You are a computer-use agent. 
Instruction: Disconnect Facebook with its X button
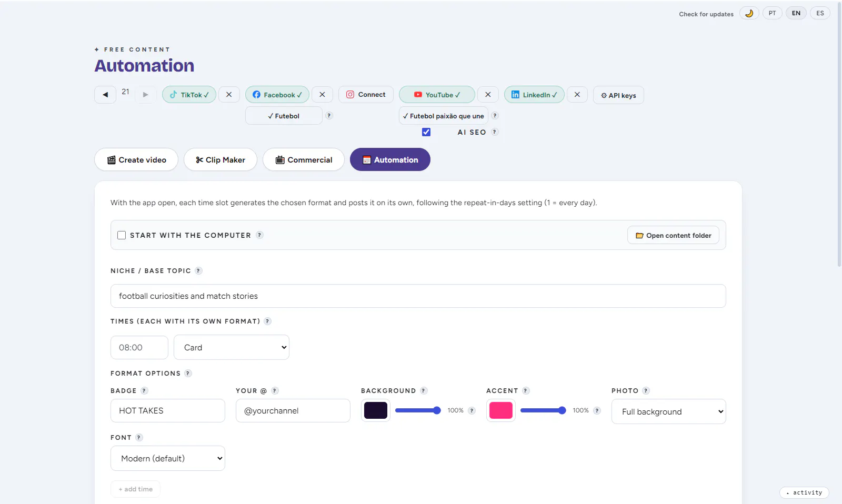pos(322,95)
